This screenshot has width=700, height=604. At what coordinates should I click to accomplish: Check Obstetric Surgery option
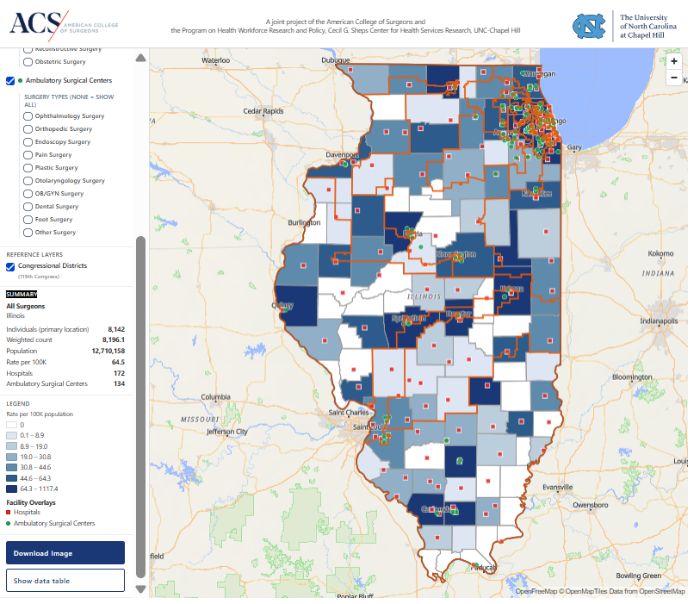(28, 62)
